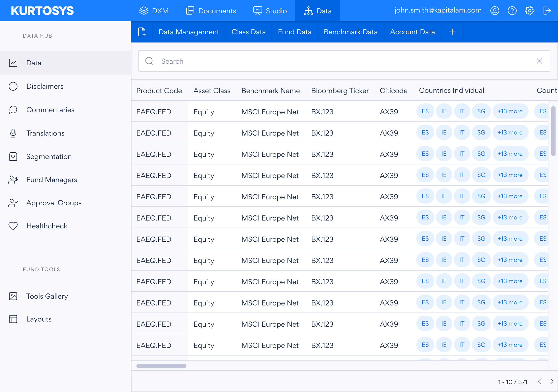Image resolution: width=558 pixels, height=392 pixels.
Task: Click the horizontal table scrollbar thumb
Action: [161, 366]
